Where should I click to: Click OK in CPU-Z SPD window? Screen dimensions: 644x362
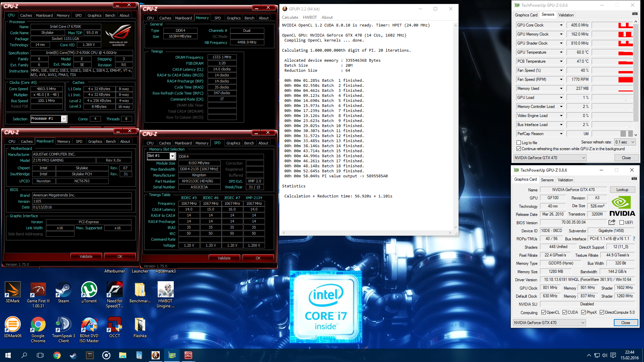pos(258,258)
